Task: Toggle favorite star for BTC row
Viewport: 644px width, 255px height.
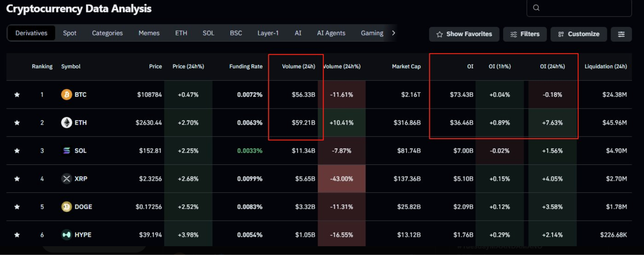Action: click(17, 95)
